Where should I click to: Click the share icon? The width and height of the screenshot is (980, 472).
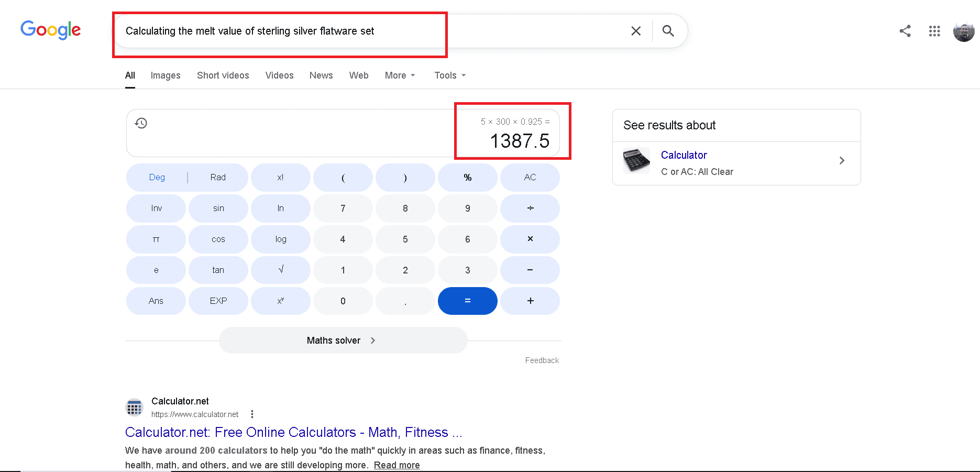(x=905, y=31)
